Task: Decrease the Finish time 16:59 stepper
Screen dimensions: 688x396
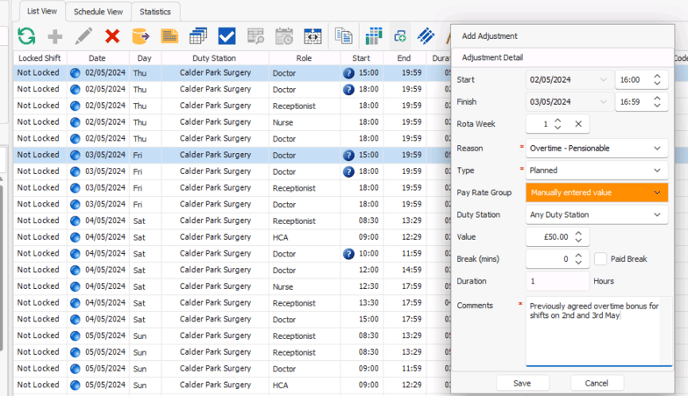Action: click(657, 105)
